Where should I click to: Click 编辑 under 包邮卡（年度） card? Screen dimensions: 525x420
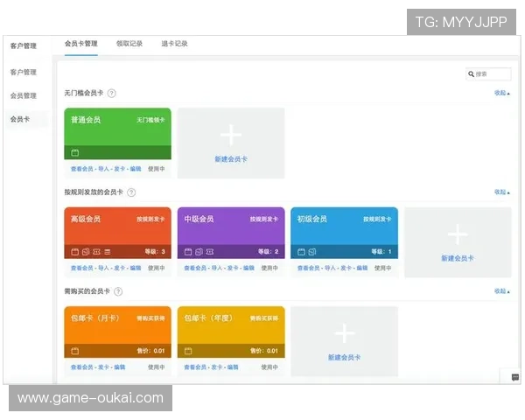point(233,367)
